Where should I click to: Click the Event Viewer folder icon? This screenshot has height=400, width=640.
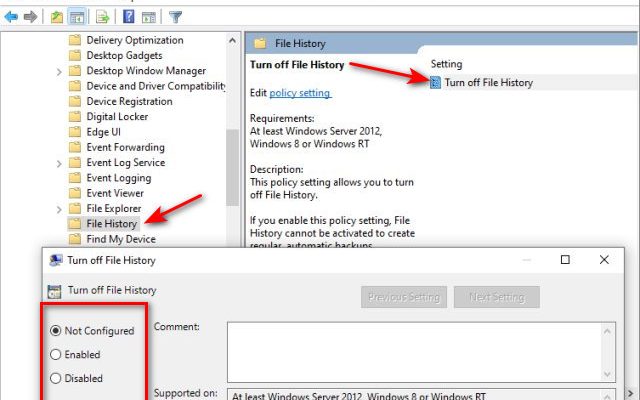(x=75, y=193)
